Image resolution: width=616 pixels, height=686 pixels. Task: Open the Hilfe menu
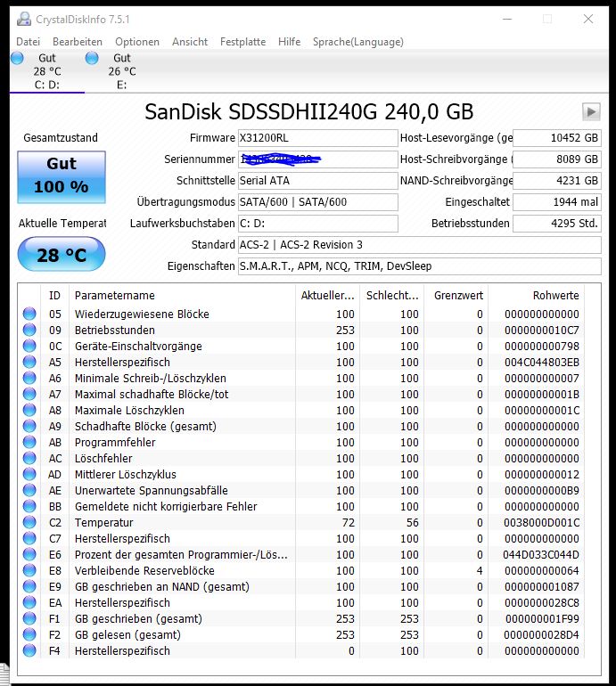pos(289,42)
